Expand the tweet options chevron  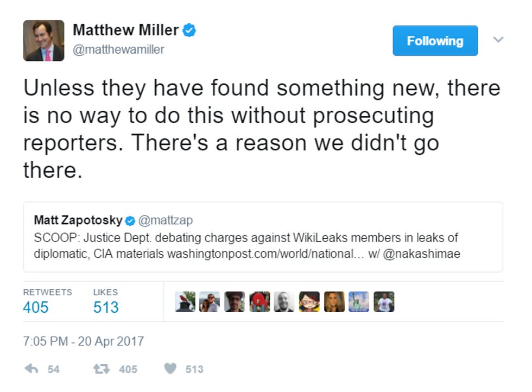pos(498,40)
